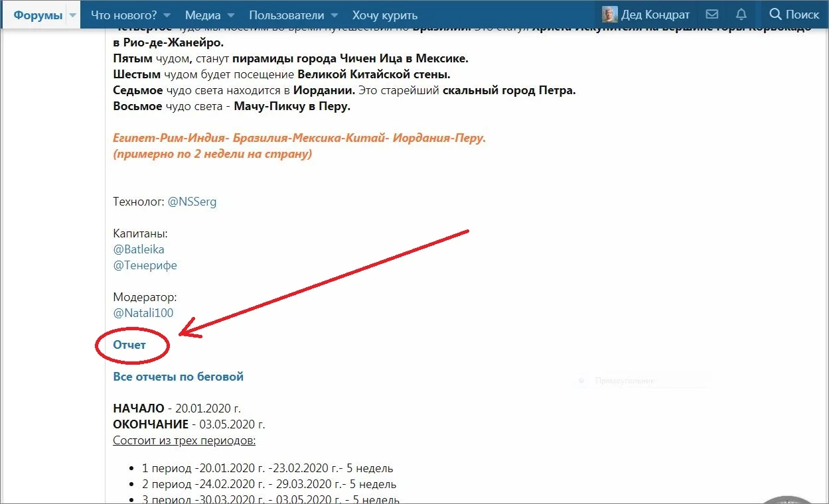Click the Состоит из трех периодов: text
This screenshot has width=829, height=504.
tap(185, 440)
